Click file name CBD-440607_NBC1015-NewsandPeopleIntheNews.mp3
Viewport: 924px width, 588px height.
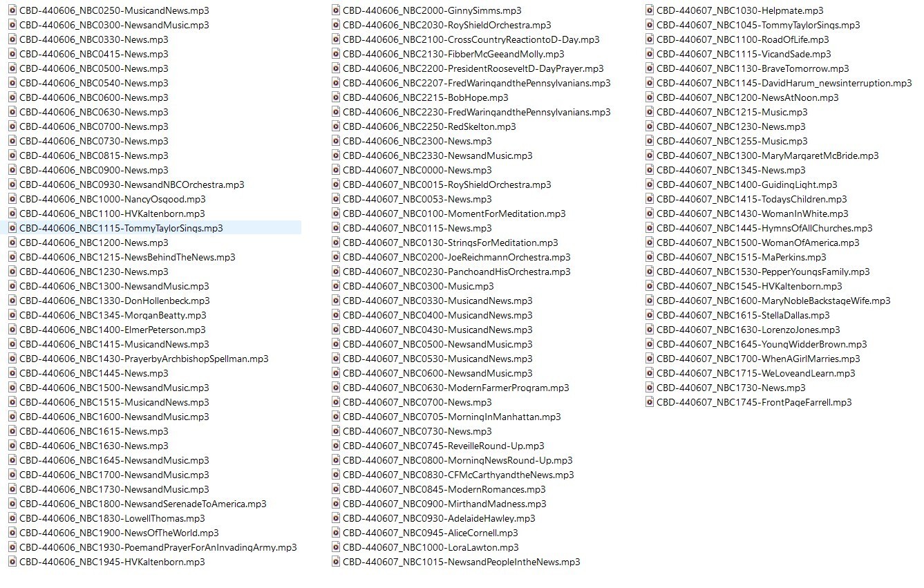(462, 562)
